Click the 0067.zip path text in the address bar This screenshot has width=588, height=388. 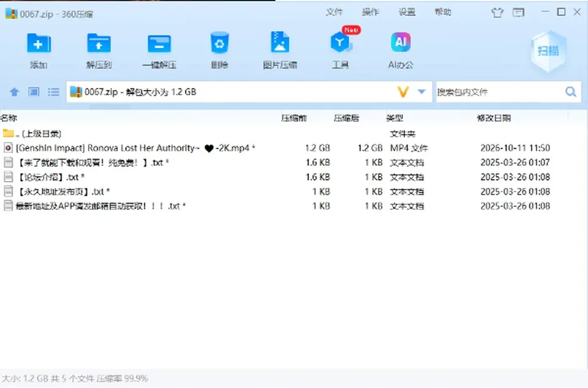click(x=140, y=92)
